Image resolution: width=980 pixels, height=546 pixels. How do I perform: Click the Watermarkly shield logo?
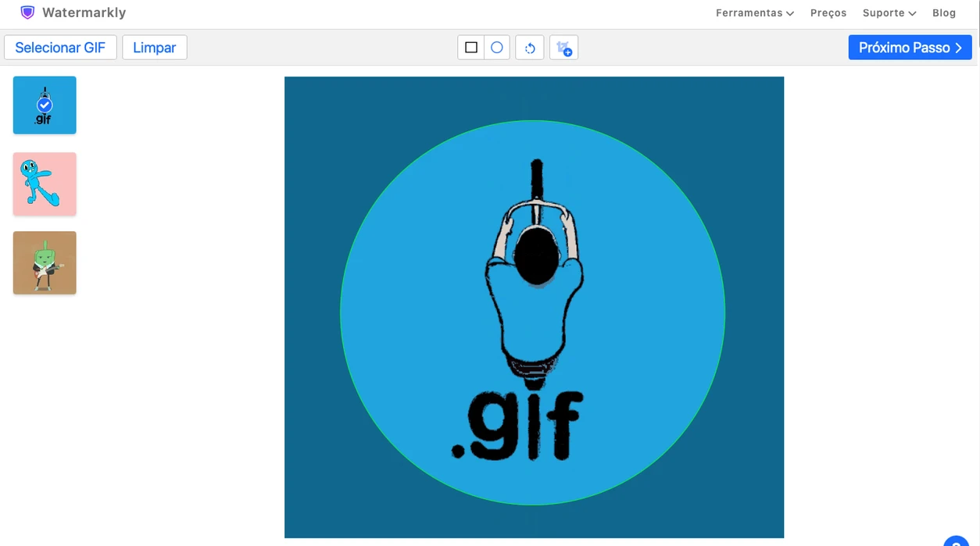pyautogui.click(x=27, y=12)
